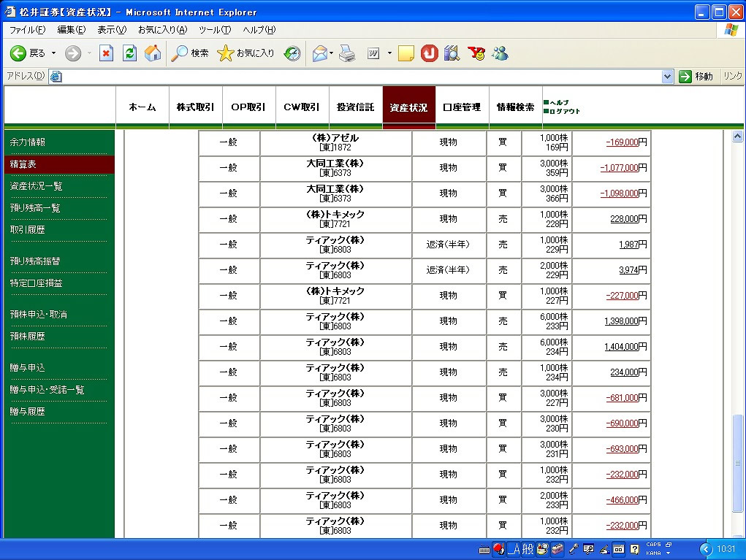The image size is (746, 560).
Task: Open the Forward button history dropdown
Action: [x=89, y=53]
